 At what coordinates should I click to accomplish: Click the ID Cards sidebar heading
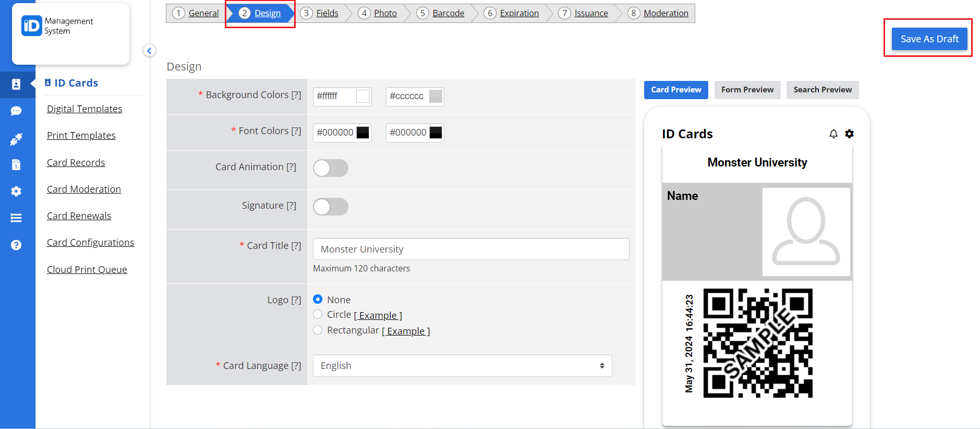71,83
